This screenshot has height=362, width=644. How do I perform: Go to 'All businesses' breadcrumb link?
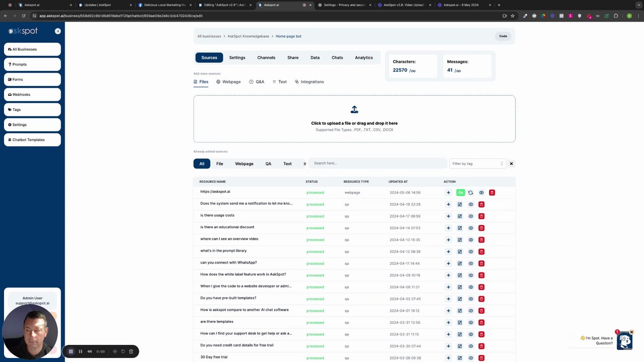pyautogui.click(x=209, y=36)
